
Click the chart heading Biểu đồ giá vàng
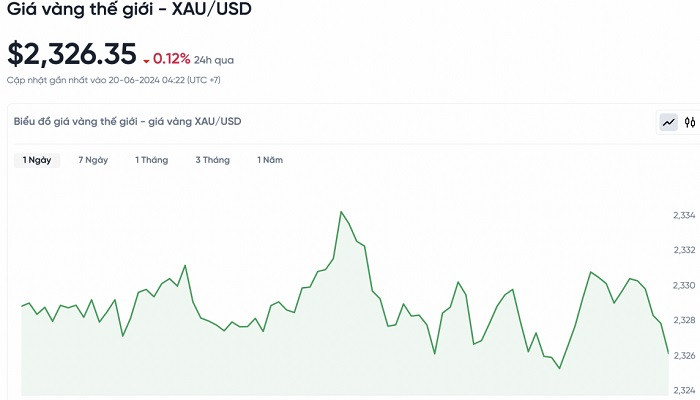click(x=127, y=122)
